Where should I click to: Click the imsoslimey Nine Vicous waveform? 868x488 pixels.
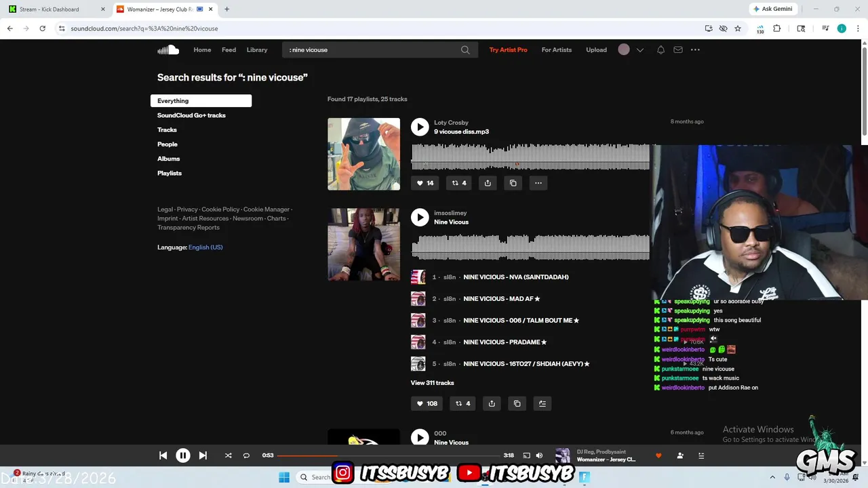(530, 247)
